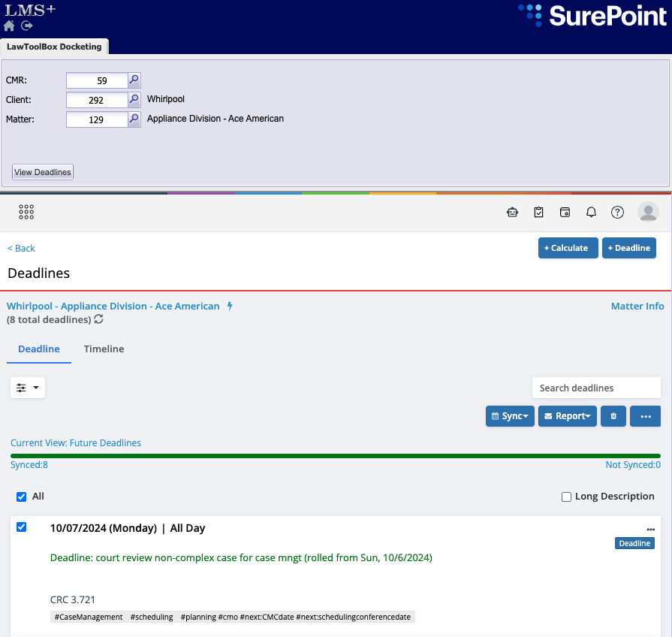Viewport: 672px width, 637px height.
Task: Click the logout arrow icon
Action: pos(27,26)
